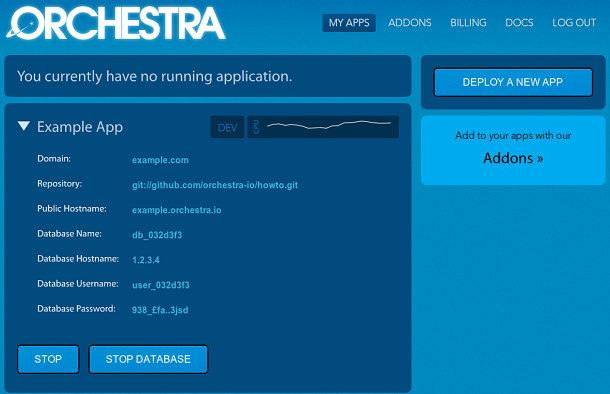Click the Repository: label
The height and width of the screenshot is (394, 610).
pyautogui.click(x=60, y=184)
